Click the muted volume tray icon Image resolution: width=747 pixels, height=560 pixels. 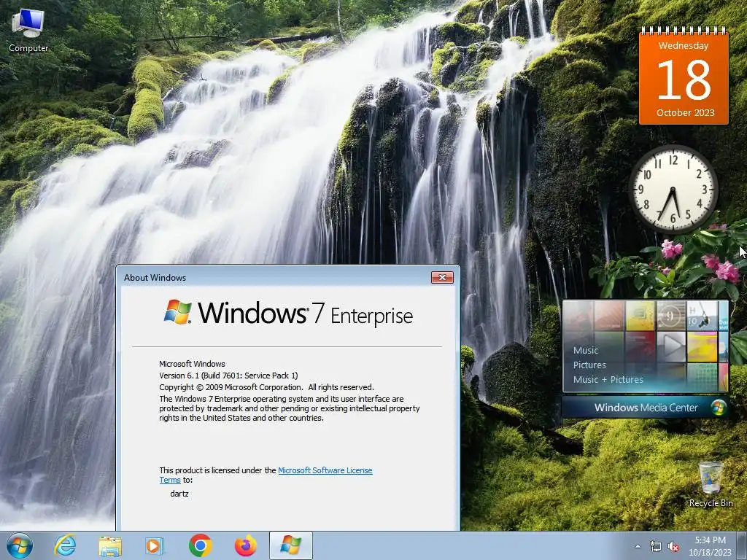(x=673, y=547)
